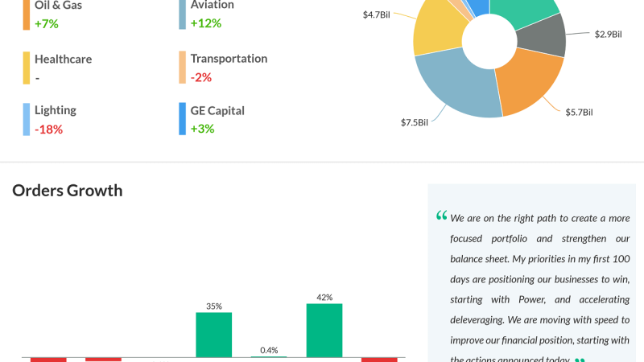Click the 35% green bar
The height and width of the screenshot is (362, 644).
tap(213, 334)
